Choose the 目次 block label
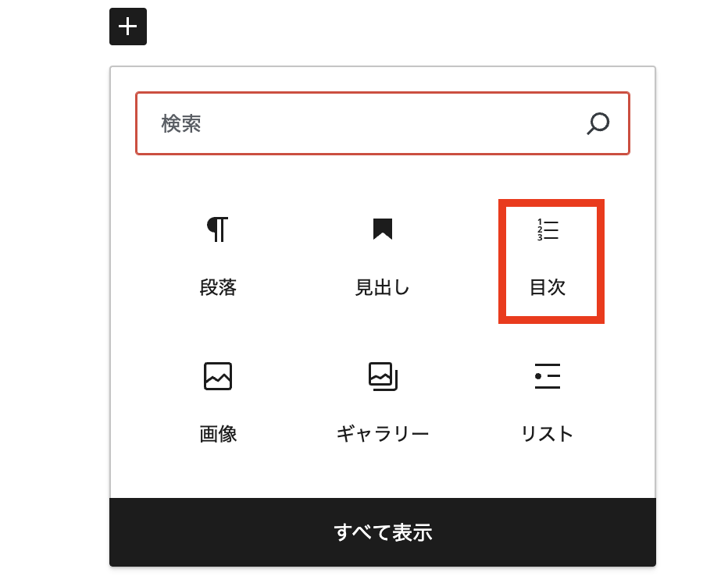Screen dimensions: 728x576 point(548,287)
